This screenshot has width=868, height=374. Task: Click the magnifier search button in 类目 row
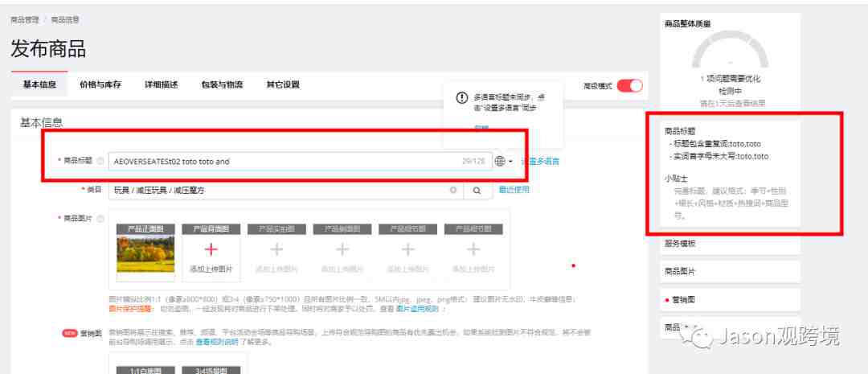477,190
